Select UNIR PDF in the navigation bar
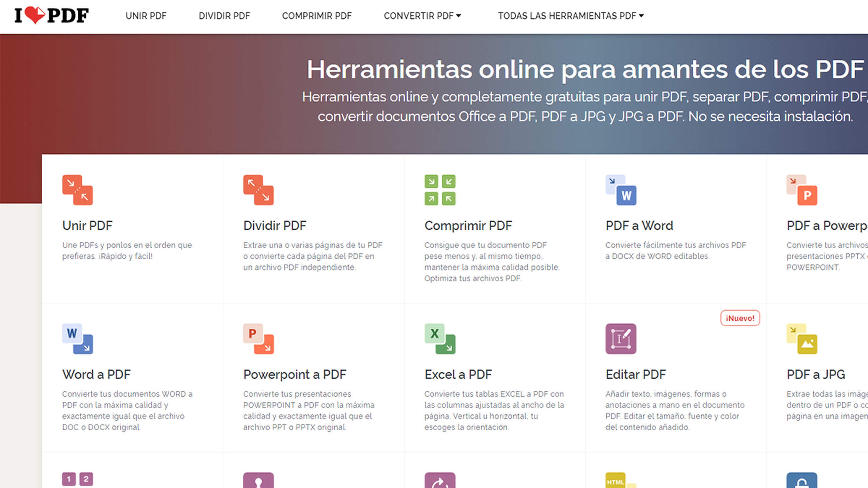This screenshot has height=488, width=868. pyautogui.click(x=146, y=16)
